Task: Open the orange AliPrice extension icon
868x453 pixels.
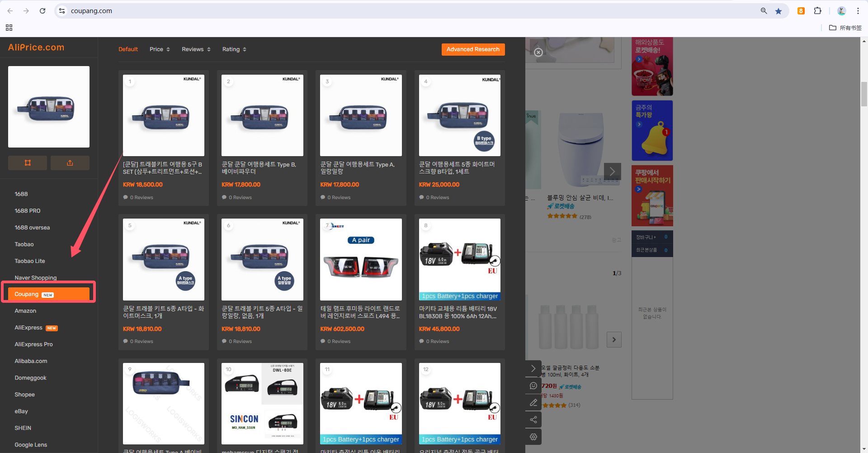Action: click(x=801, y=11)
